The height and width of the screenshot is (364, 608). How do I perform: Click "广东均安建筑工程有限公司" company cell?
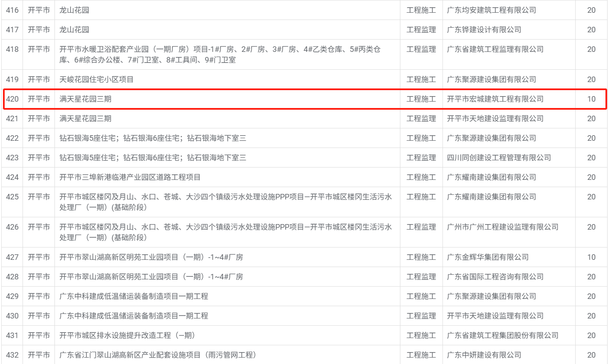tap(491, 10)
